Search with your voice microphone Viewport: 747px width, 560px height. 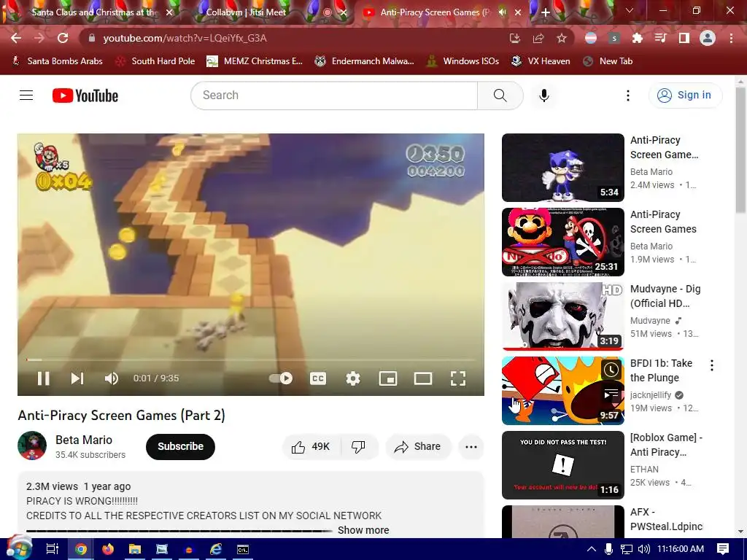544,96
